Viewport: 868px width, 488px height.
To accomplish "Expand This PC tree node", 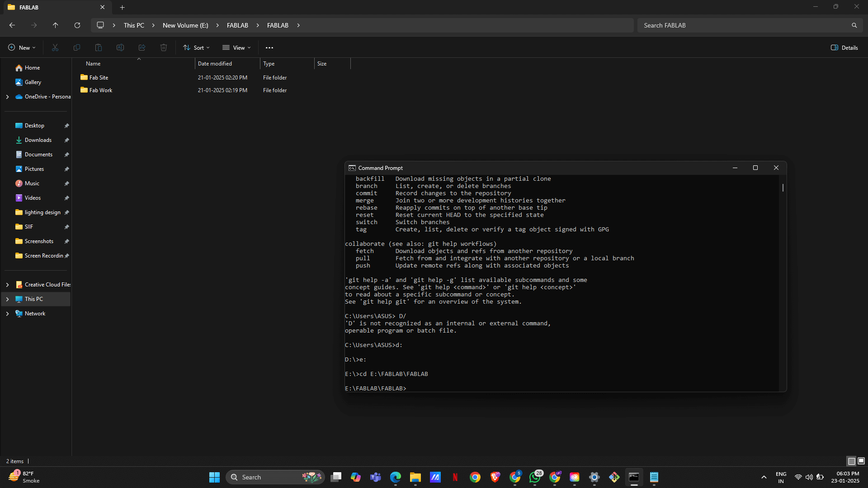I will coord(7,299).
